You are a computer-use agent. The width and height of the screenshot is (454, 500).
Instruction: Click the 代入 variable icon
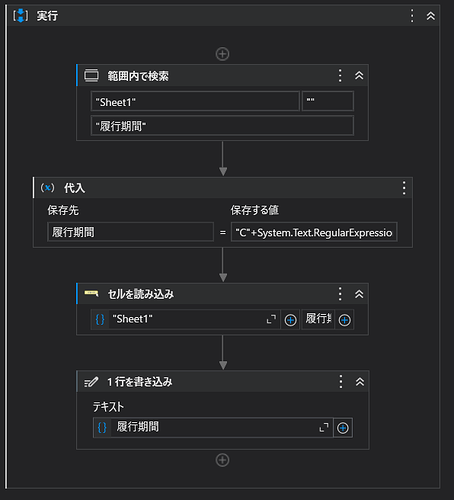[47, 188]
